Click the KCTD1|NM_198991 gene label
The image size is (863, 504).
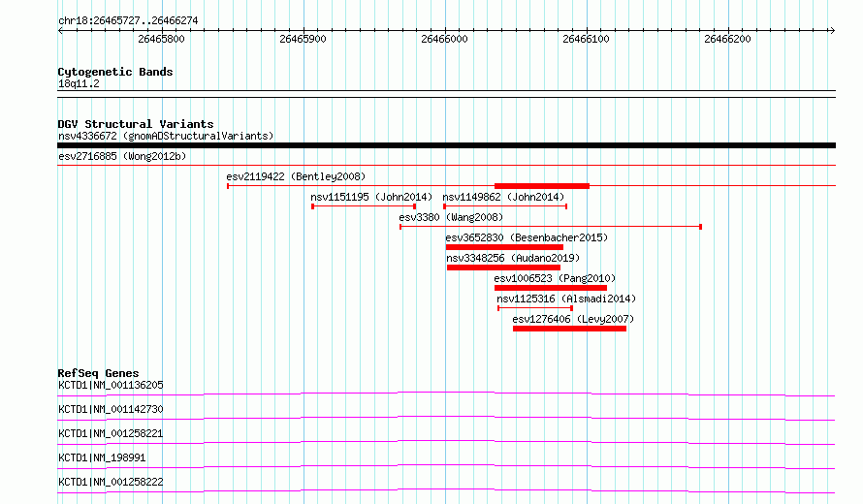[x=102, y=457]
